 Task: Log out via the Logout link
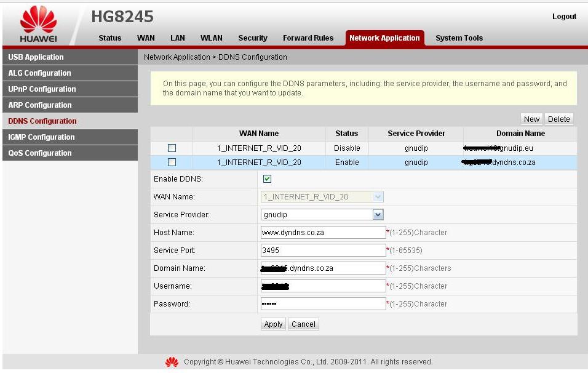tap(564, 17)
